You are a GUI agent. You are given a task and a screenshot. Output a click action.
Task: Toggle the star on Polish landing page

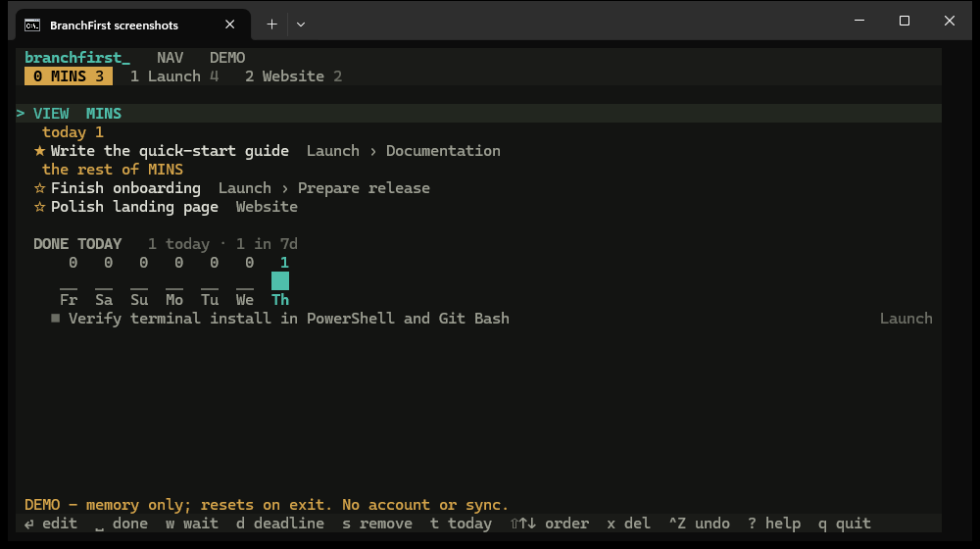[x=40, y=207]
